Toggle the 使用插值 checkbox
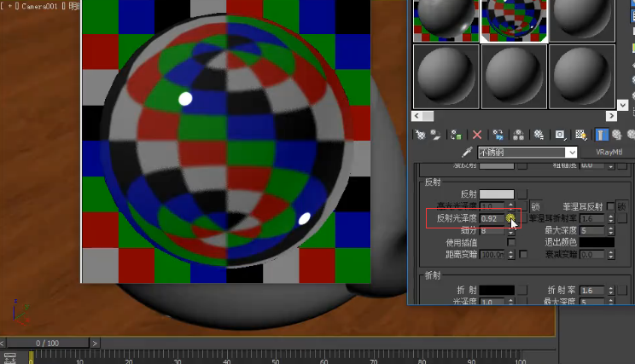This screenshot has height=364, width=635. (x=511, y=242)
